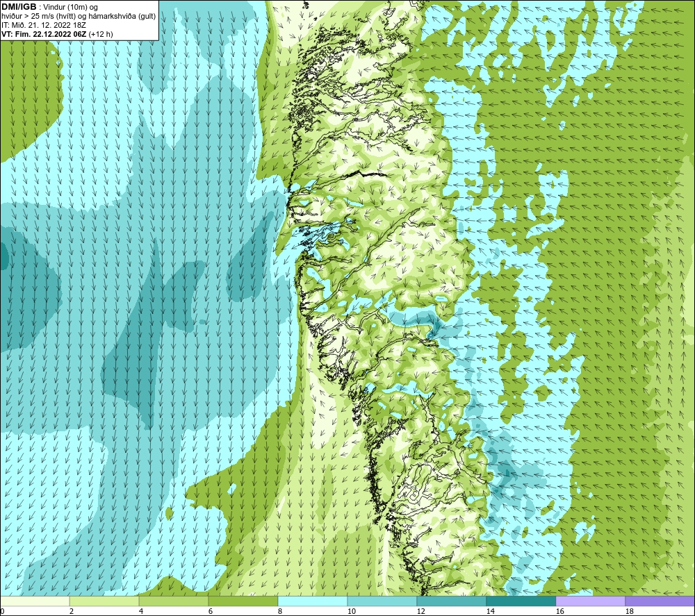
Task: Click the 8-10 m/s pale cyan legend swatch
Action: point(313,601)
